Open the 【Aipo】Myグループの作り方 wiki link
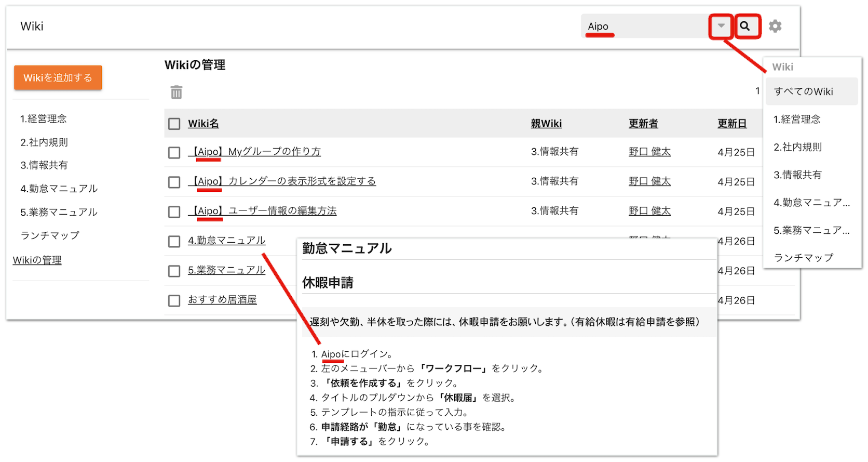Image resolution: width=868 pixels, height=462 pixels. [254, 151]
